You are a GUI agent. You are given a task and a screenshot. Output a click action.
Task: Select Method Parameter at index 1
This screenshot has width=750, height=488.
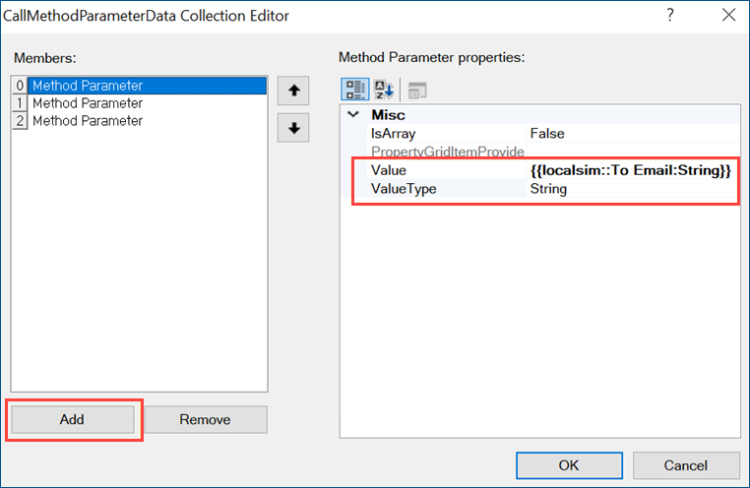87,103
